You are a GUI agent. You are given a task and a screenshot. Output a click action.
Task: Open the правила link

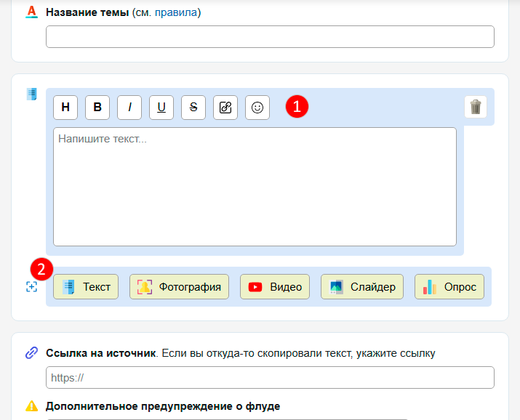[x=175, y=12]
